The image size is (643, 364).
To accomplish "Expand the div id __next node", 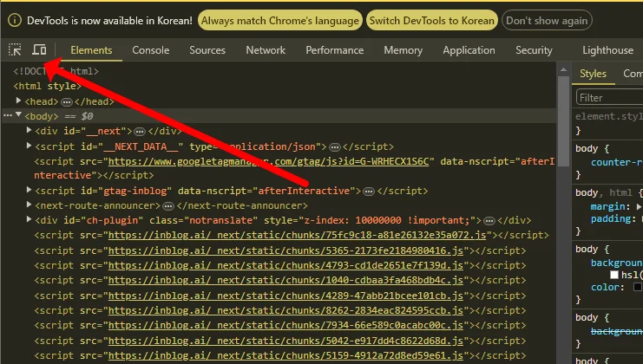I will [x=29, y=131].
